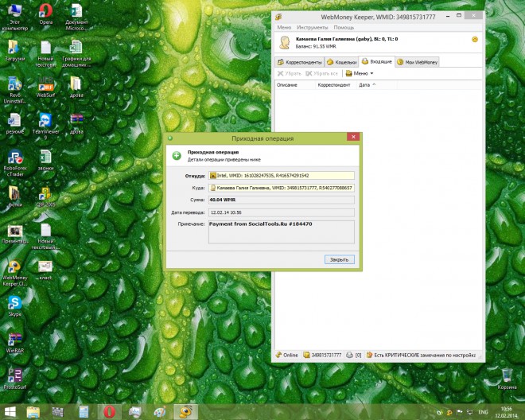Screen dimensions: 525x420
Task: Open the класс desktop icon
Action: (46, 270)
